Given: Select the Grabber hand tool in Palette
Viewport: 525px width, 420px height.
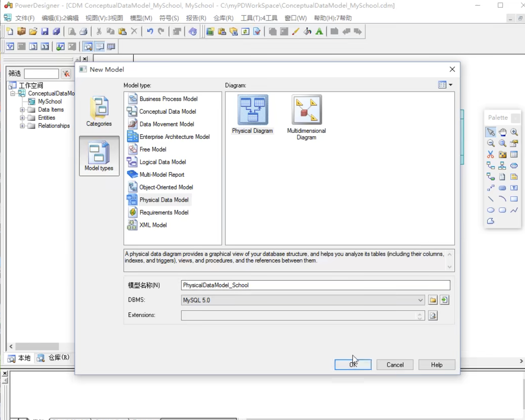Looking at the screenshot, I should point(502,132).
